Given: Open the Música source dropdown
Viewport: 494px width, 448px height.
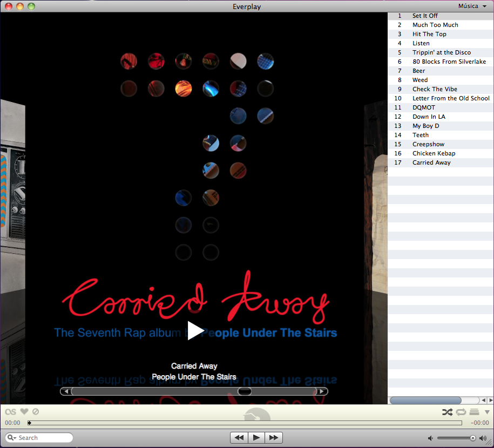Looking at the screenshot, I should (x=472, y=6).
